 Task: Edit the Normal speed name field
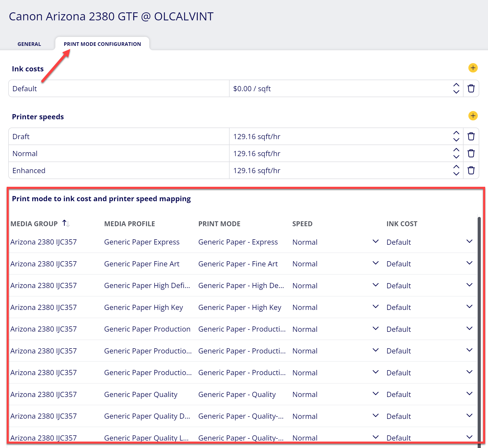coord(119,153)
